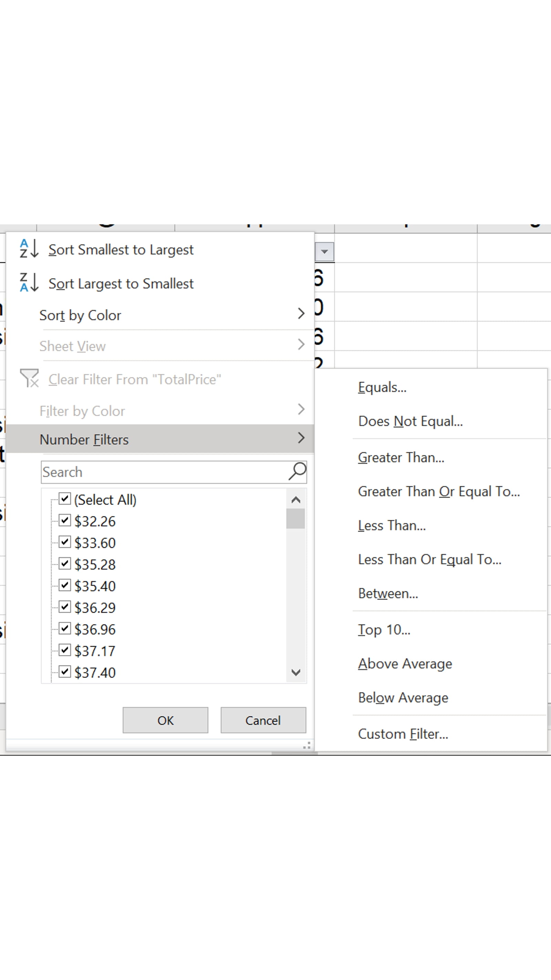Click the OK button
The image size is (551, 980).
point(165,720)
